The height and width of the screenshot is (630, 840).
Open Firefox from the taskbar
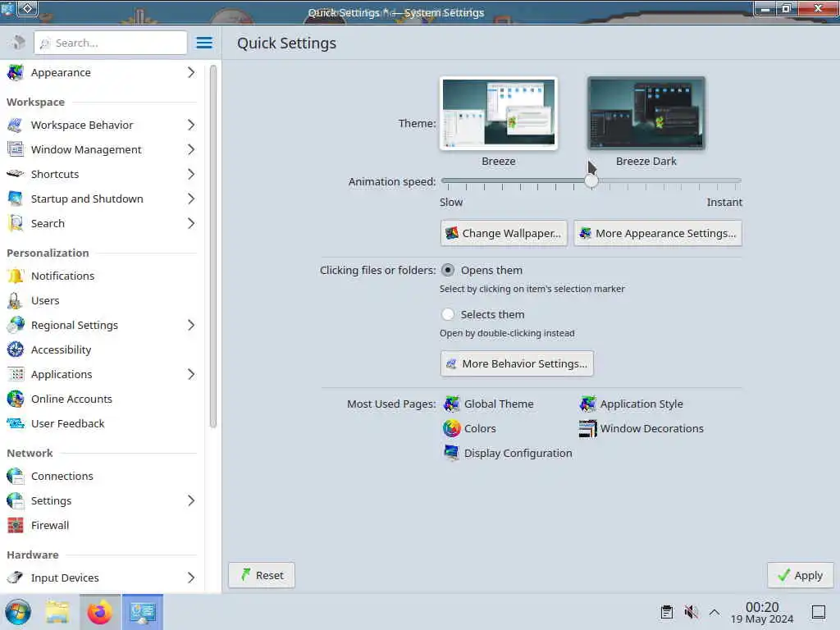(100, 612)
